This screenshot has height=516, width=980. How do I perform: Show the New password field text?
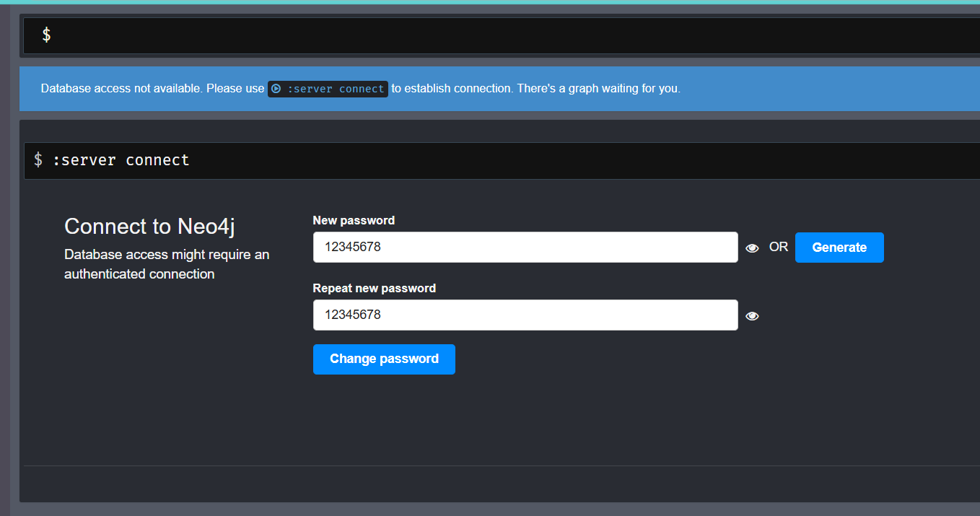(x=752, y=248)
